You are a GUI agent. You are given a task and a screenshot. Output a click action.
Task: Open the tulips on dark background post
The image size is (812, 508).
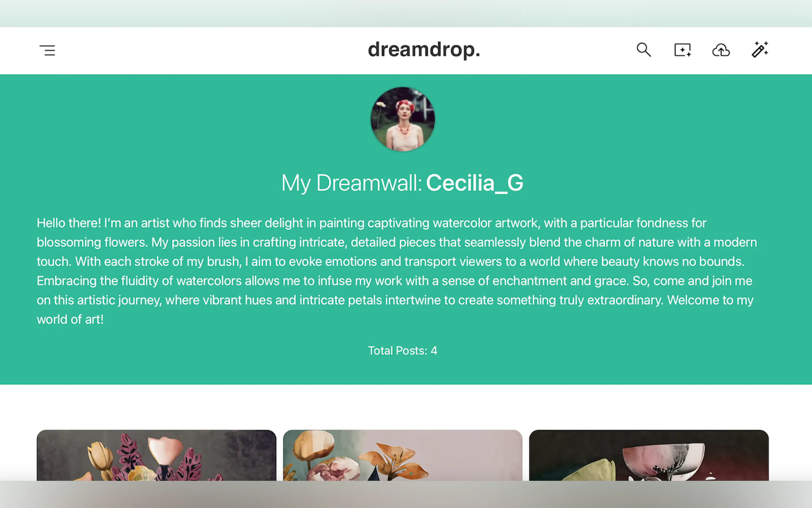(156, 455)
